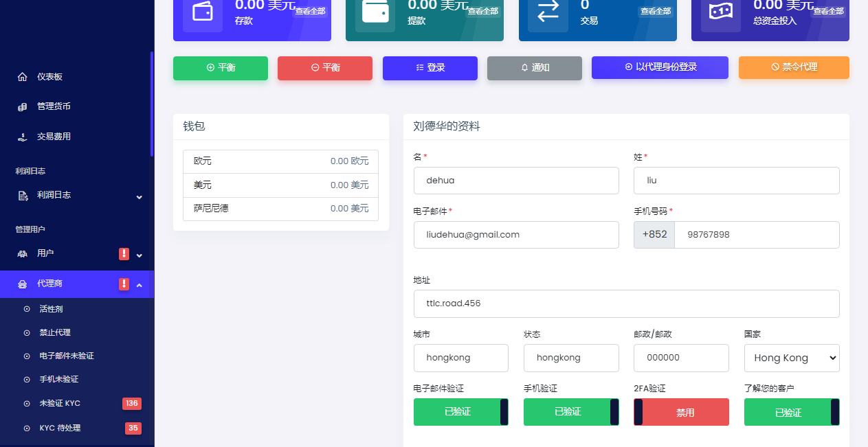
Task: Select 禁止代理 in sidebar submenu
Action: (x=55, y=332)
